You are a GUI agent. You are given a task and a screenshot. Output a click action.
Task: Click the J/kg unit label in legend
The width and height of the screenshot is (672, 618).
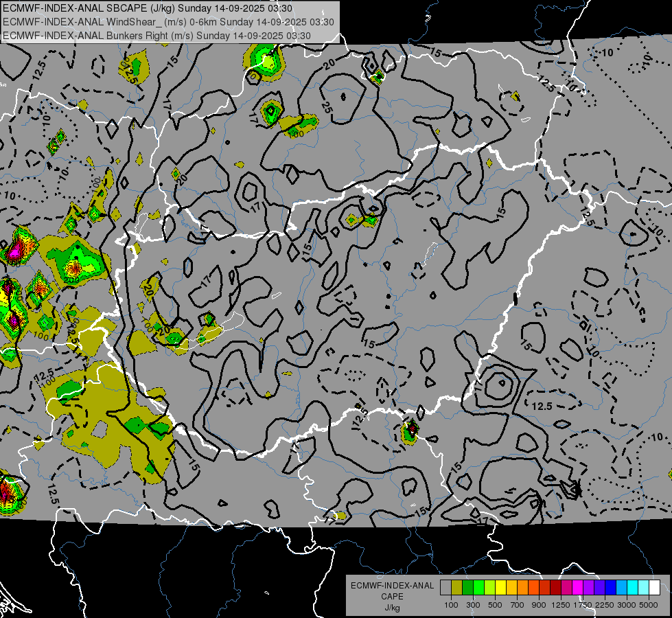392,608
